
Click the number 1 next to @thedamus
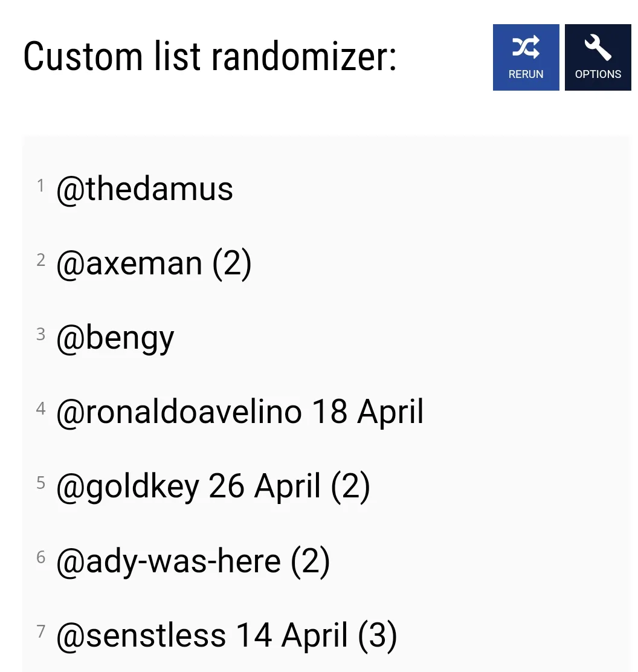[41, 185]
